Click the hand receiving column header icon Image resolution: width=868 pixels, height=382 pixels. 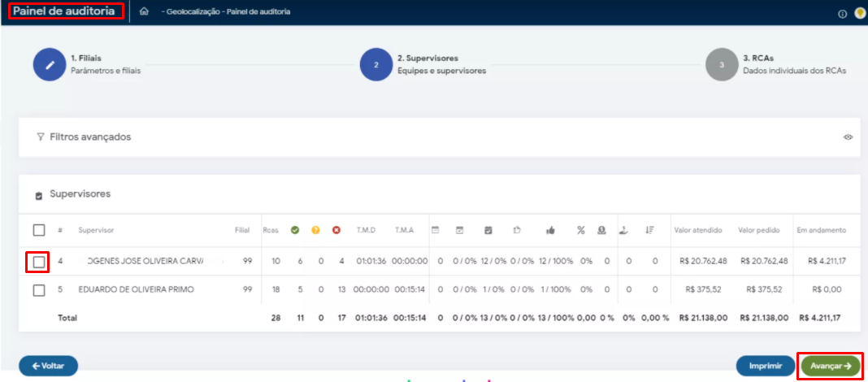624,230
